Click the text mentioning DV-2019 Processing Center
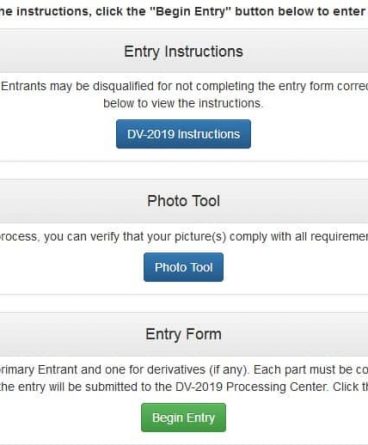368x445 pixels. point(184,387)
